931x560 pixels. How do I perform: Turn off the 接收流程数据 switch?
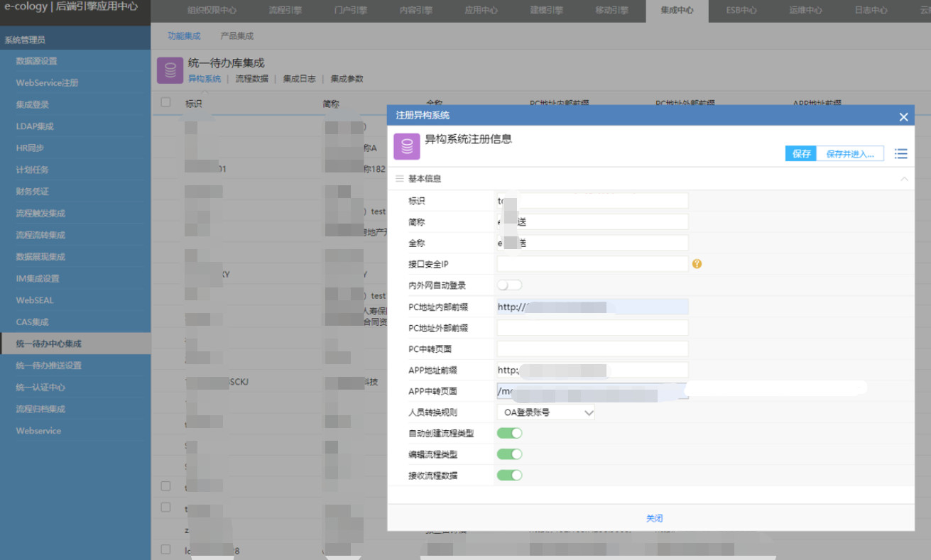pos(509,475)
